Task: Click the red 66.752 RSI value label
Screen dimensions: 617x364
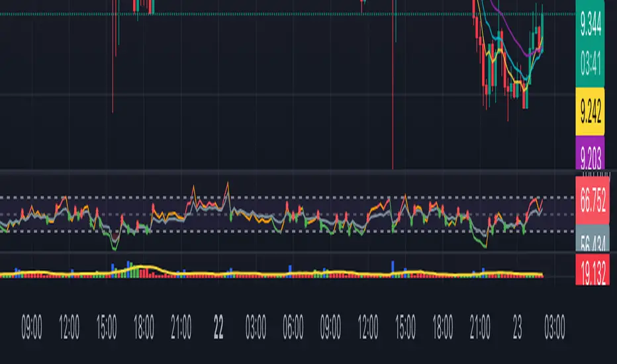Action: (x=593, y=201)
